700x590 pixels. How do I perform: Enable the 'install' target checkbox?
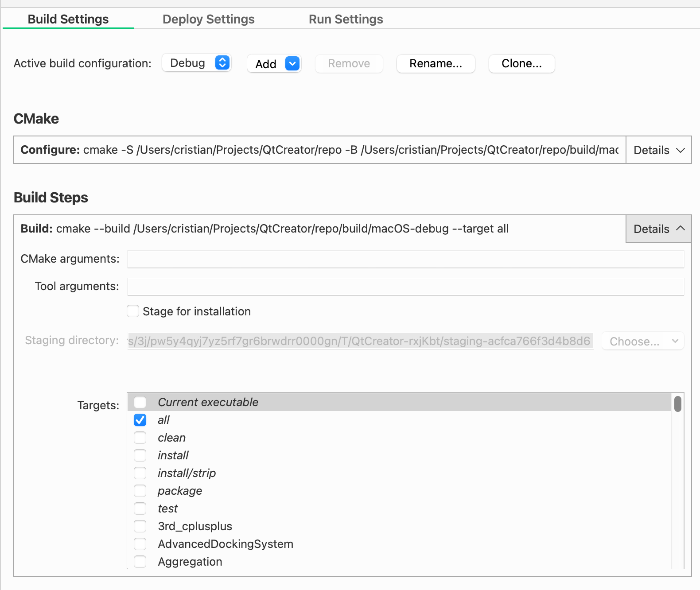tap(140, 455)
